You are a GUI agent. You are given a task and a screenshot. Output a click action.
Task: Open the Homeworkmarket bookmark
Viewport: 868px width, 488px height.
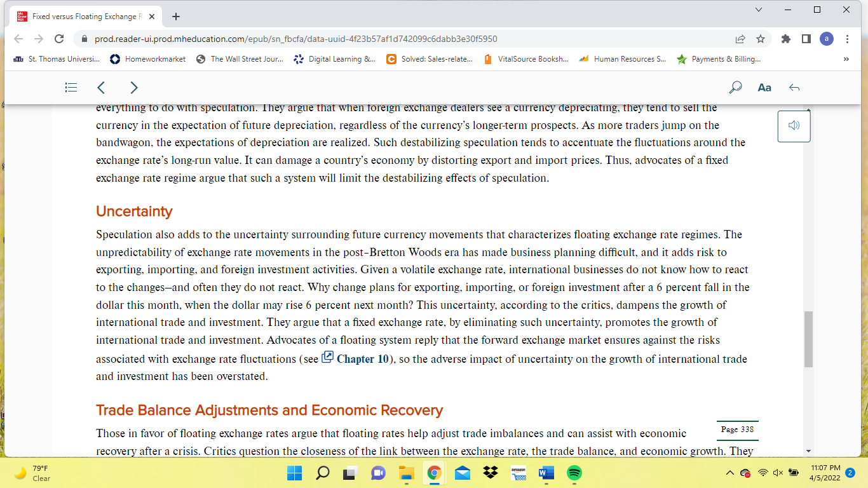tap(148, 59)
